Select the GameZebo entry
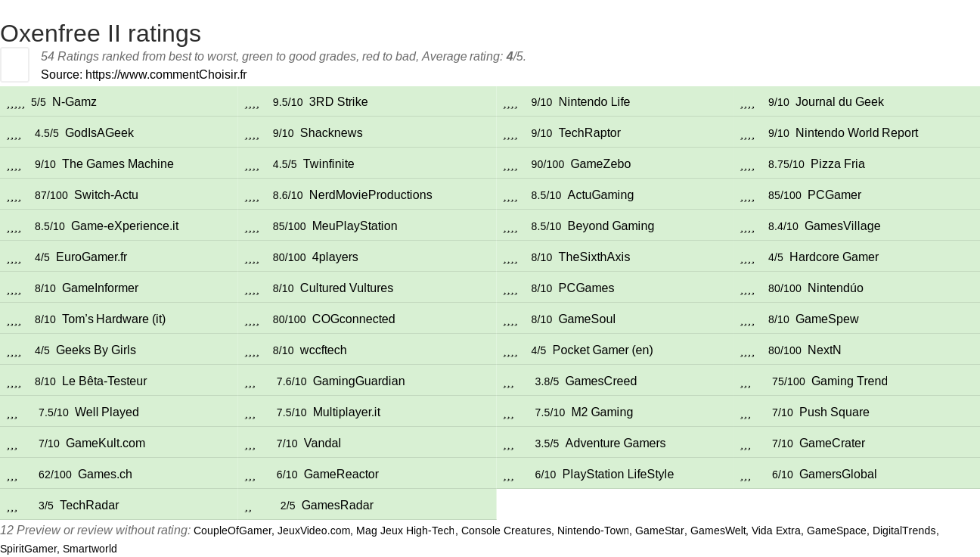 [600, 163]
